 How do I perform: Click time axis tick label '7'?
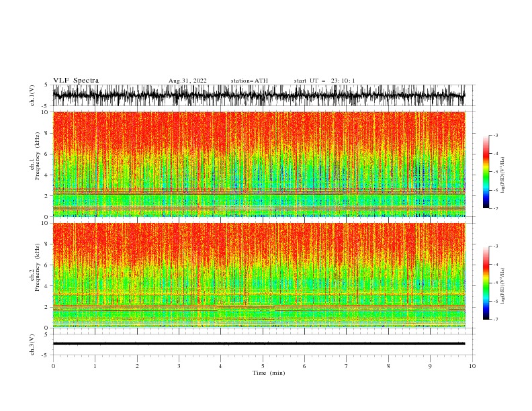pyautogui.click(x=347, y=366)
